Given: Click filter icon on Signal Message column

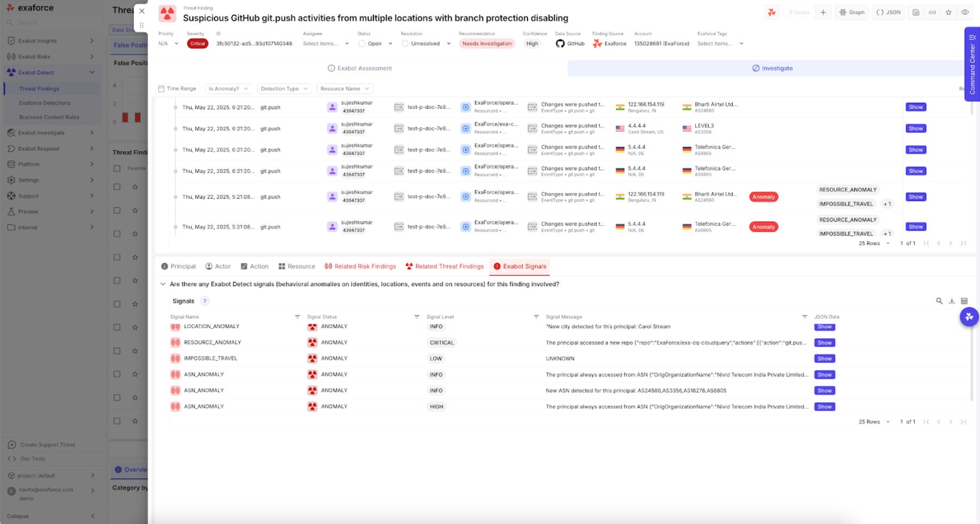Looking at the screenshot, I should coord(805,317).
